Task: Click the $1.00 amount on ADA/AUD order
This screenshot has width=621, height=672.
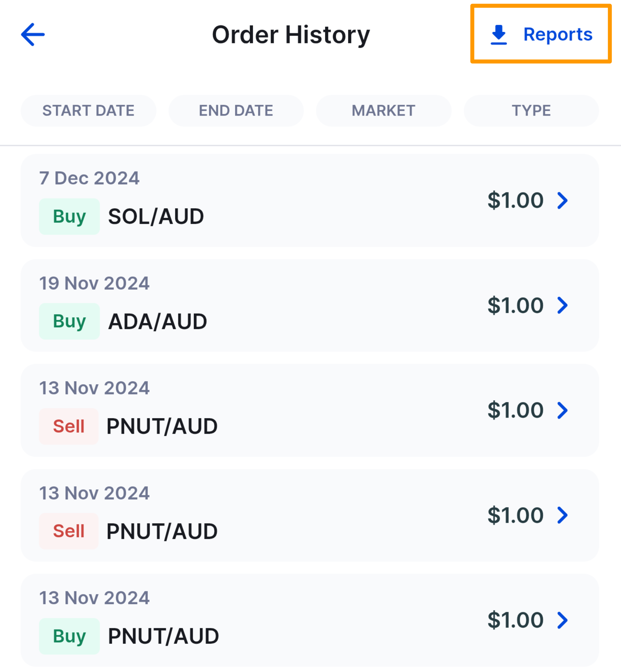Action: (x=516, y=305)
